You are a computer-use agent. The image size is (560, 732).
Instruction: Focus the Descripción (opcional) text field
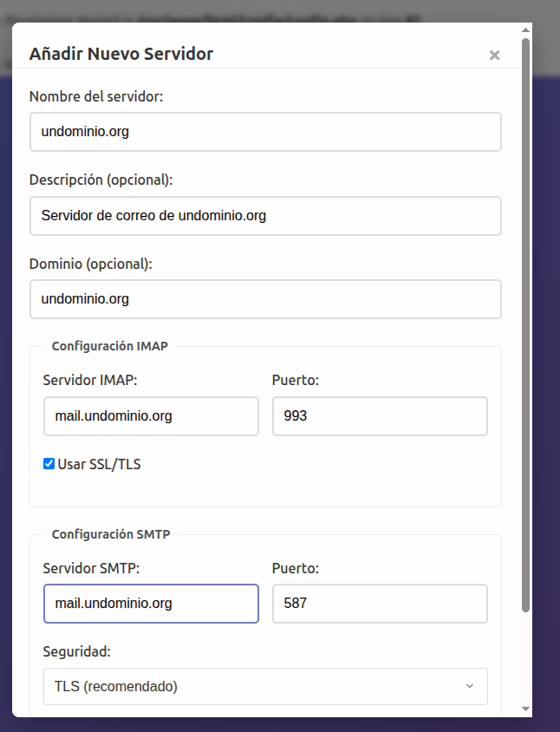pyautogui.click(x=265, y=216)
